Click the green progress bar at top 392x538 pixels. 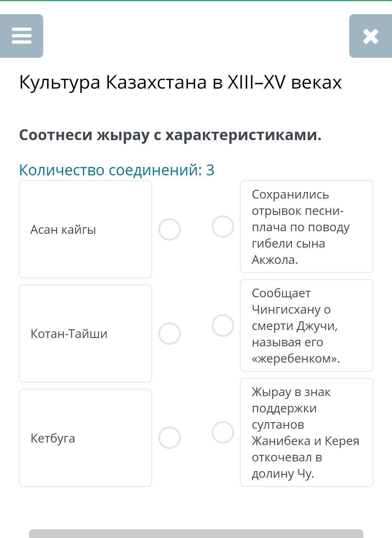(x=196, y=1)
